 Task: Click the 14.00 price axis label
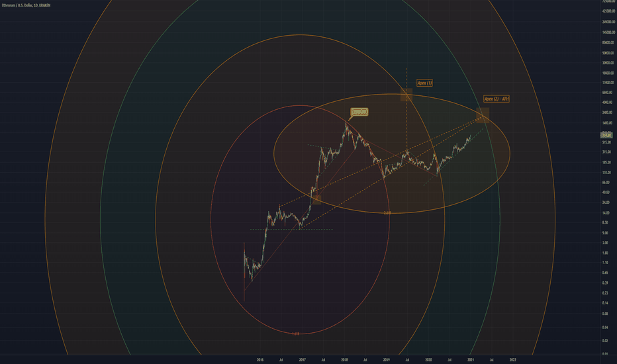point(606,213)
